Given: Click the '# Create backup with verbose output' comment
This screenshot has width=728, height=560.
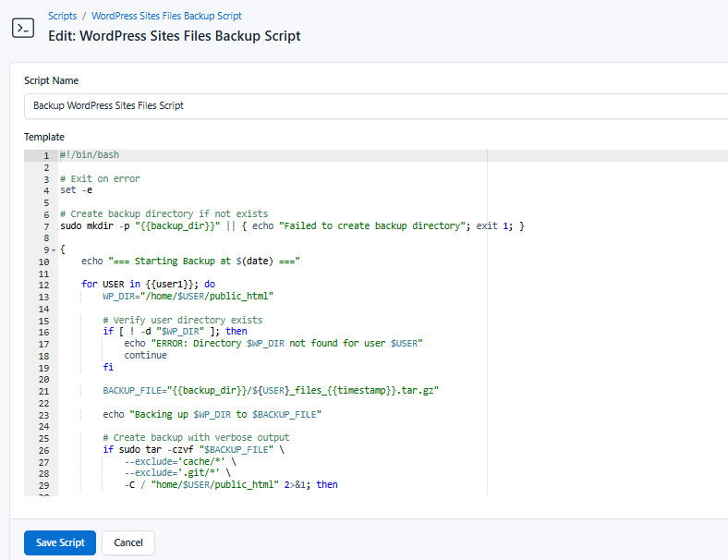Looking at the screenshot, I should [x=196, y=437].
